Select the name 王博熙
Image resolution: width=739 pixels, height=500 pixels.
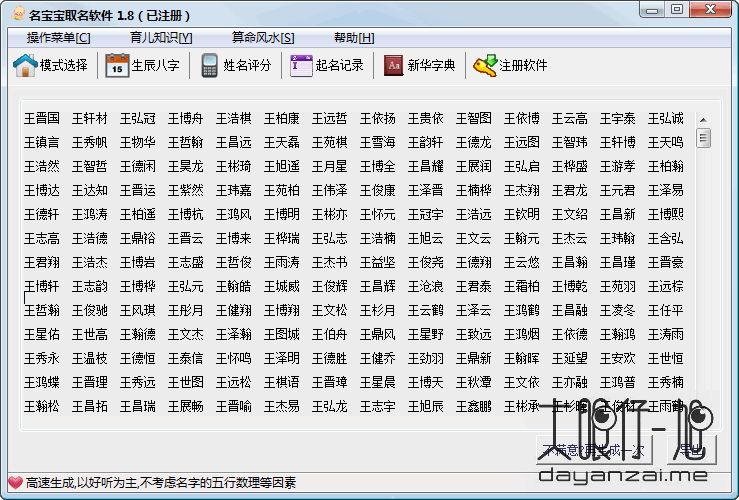pos(665,214)
